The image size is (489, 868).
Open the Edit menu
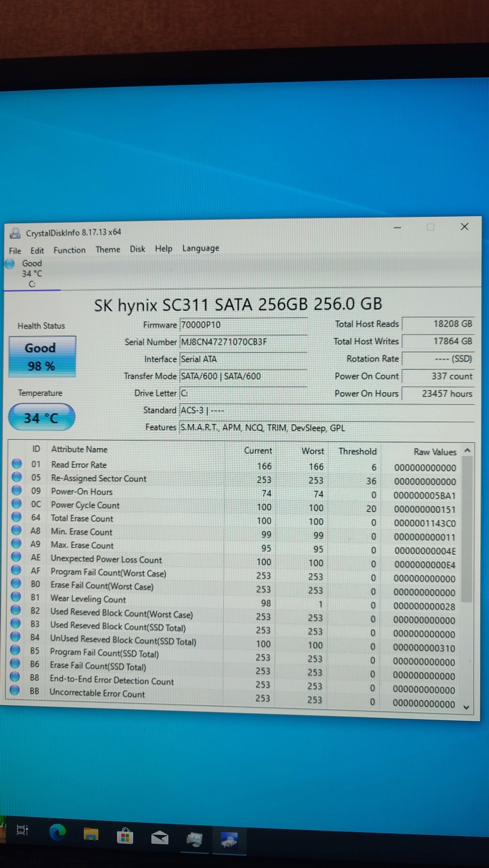37,250
